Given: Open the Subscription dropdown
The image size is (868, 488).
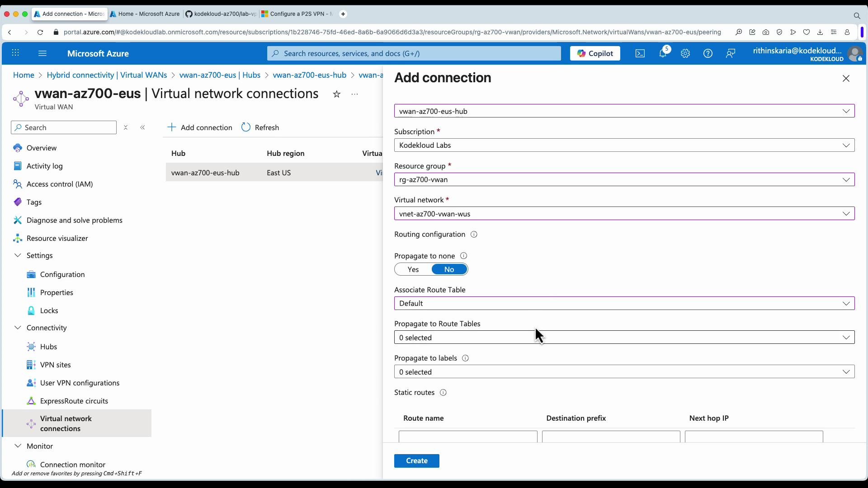Looking at the screenshot, I should pos(624,145).
